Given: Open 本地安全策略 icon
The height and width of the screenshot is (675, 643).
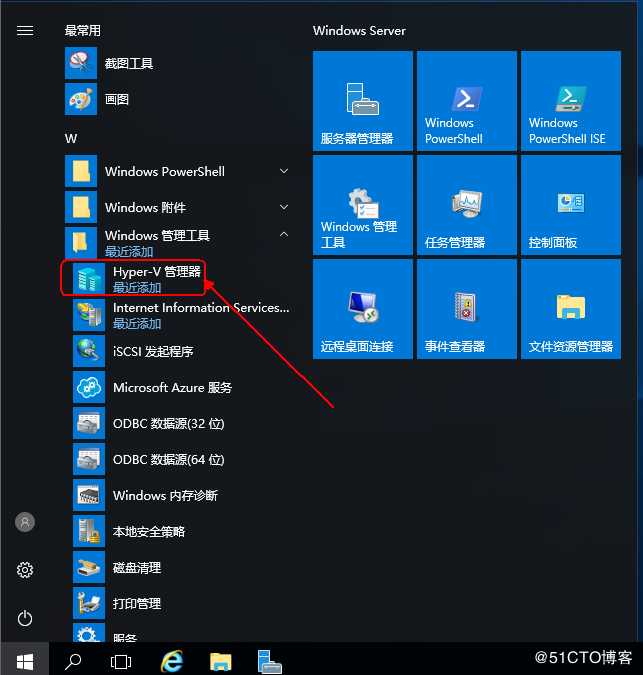Looking at the screenshot, I should (89, 531).
